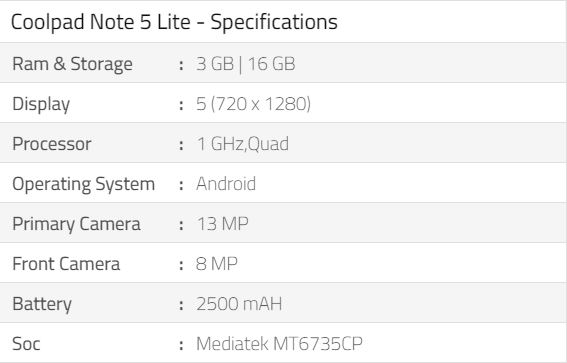Select the Soc row label
567x363 pixels.
(26, 344)
